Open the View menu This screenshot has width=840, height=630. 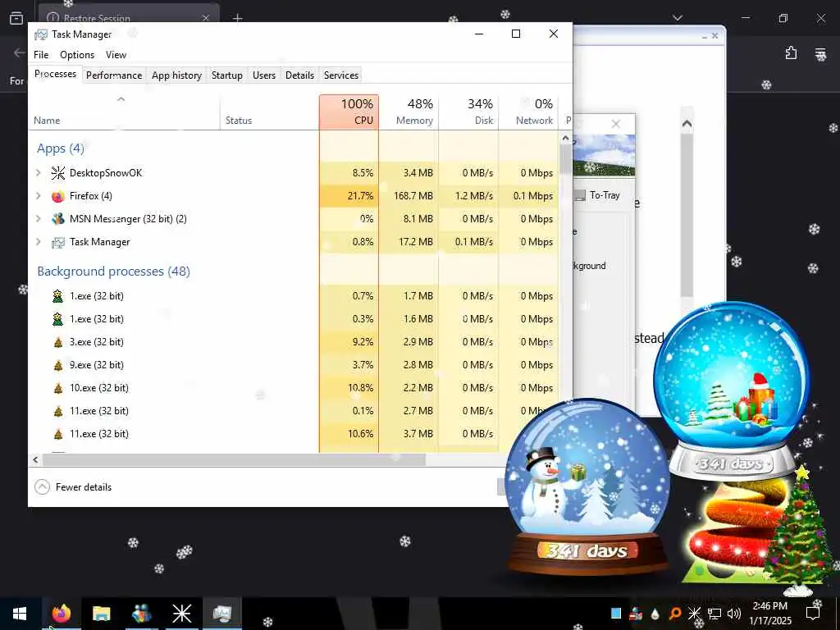(x=116, y=55)
